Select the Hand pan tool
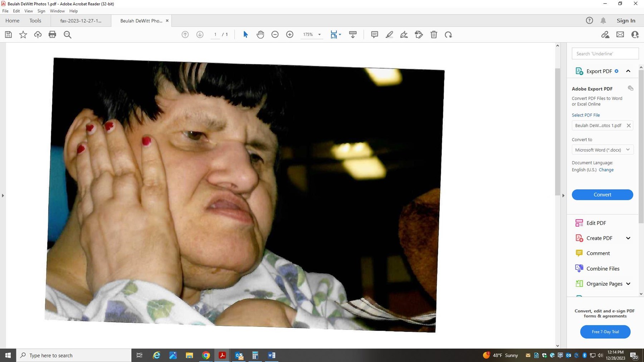The width and height of the screenshot is (644, 362). click(x=260, y=35)
